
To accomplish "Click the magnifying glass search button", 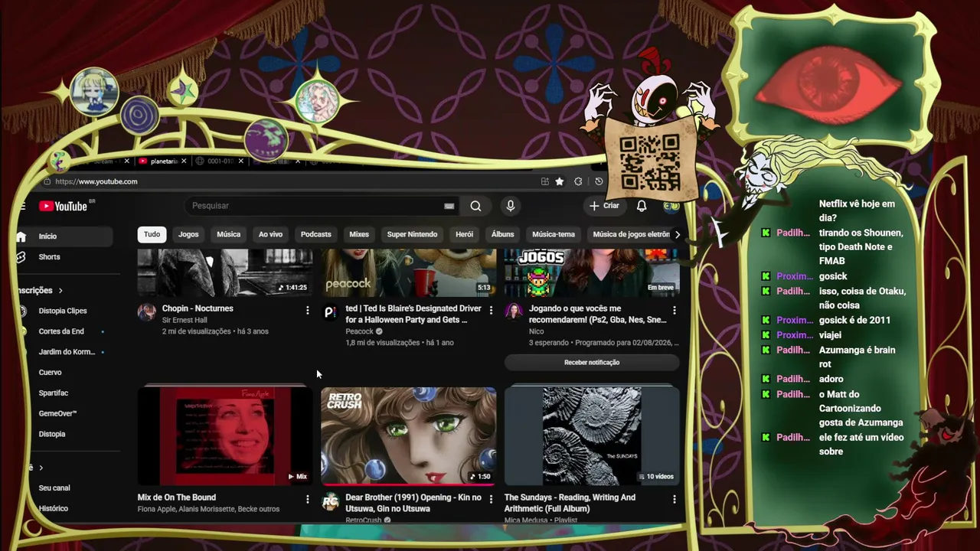I will tap(475, 206).
